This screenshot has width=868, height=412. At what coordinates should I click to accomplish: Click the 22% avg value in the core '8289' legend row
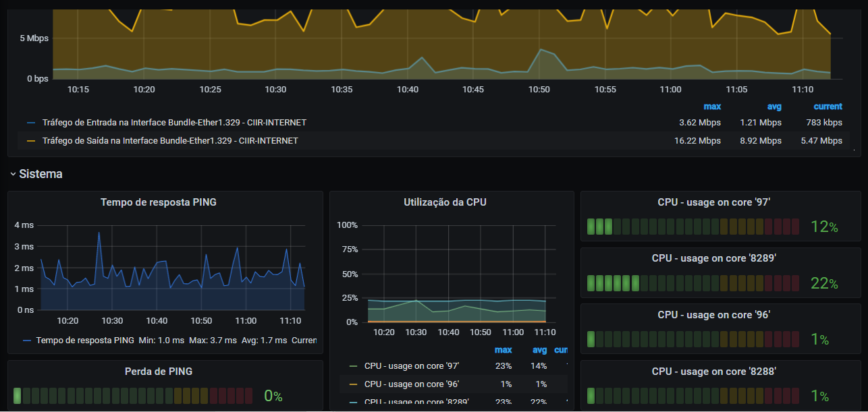[x=538, y=402]
